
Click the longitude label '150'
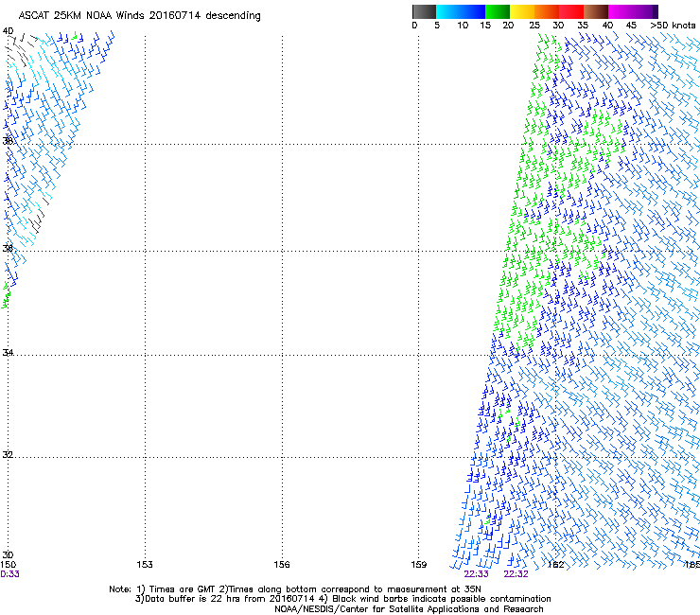point(9,565)
